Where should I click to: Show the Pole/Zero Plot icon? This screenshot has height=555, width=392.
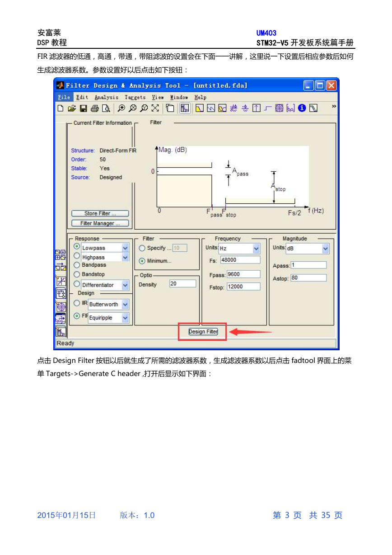tap(280, 108)
